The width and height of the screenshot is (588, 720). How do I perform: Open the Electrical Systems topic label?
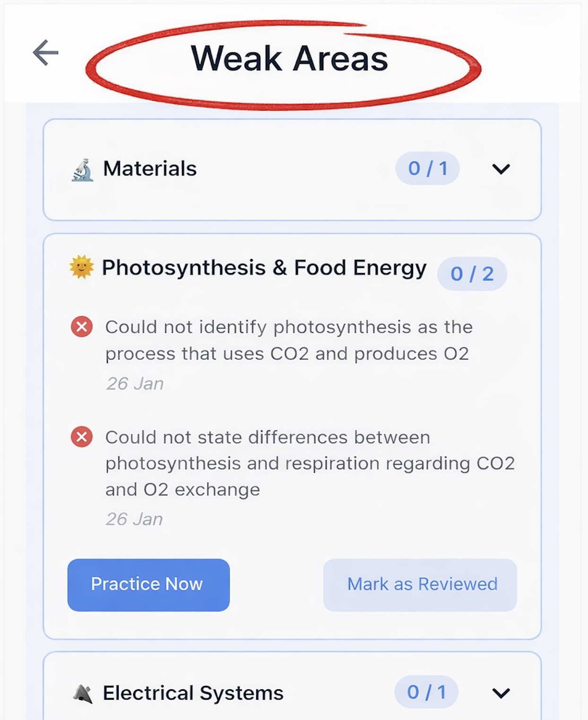click(193, 693)
